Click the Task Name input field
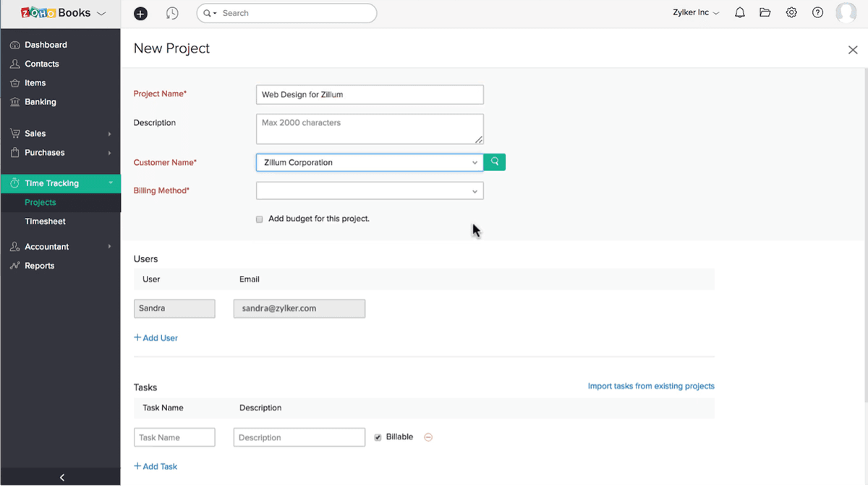This screenshot has height=488, width=868. 174,437
